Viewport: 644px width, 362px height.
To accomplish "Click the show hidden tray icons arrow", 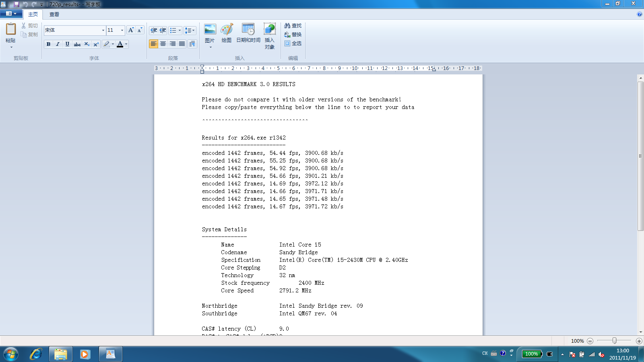I will click(x=562, y=354).
